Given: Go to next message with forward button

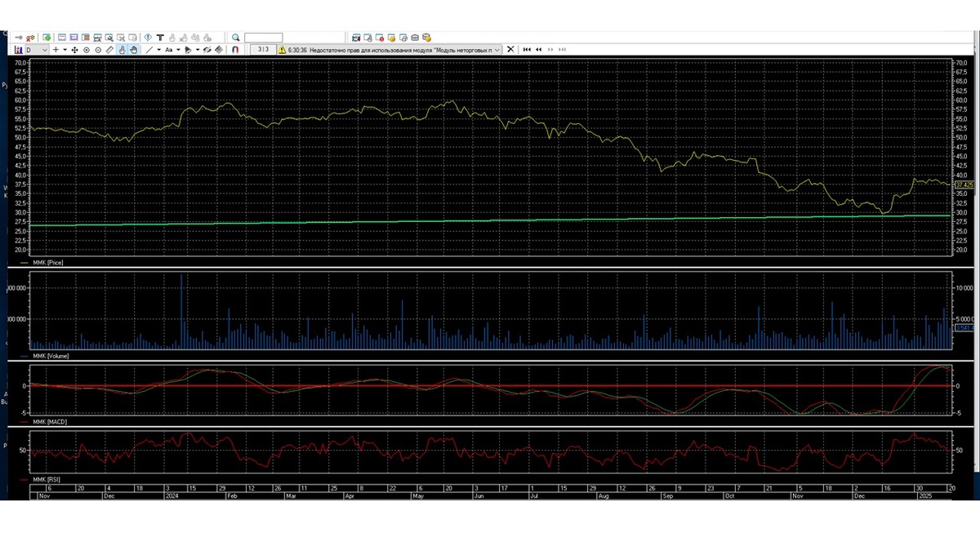Looking at the screenshot, I should point(550,50).
